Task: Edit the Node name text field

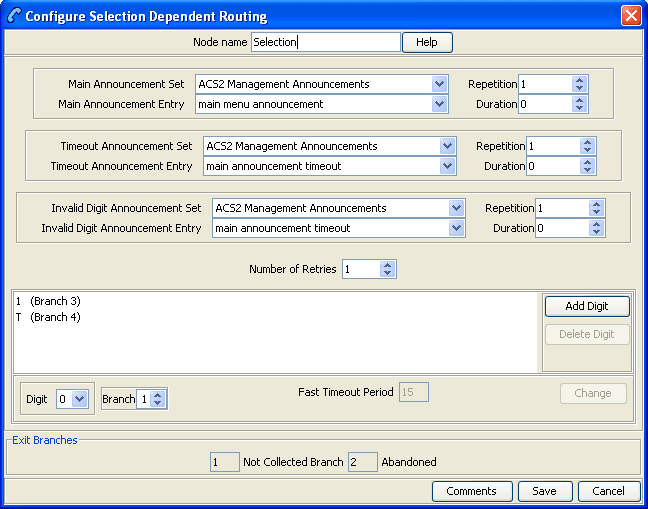Action: coord(325,42)
